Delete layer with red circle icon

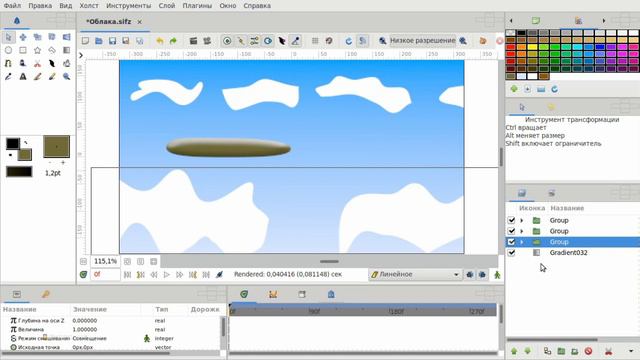click(x=588, y=351)
